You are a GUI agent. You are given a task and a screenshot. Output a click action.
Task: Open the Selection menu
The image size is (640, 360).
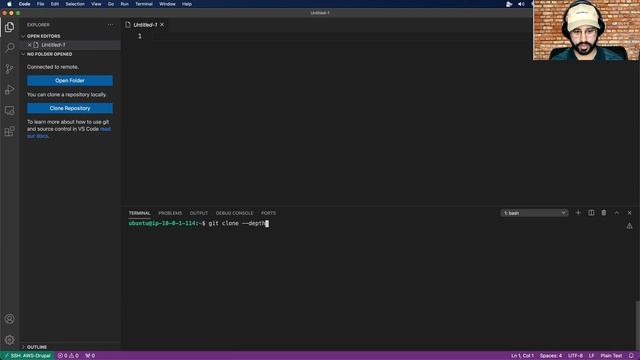75,4
